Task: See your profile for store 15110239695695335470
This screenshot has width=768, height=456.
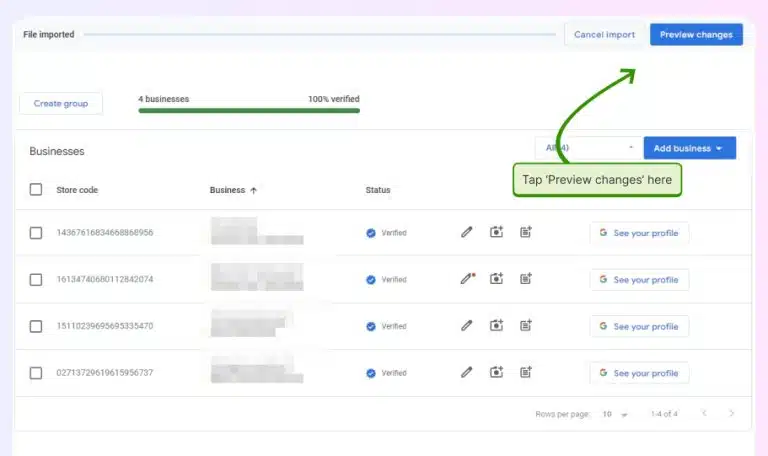Action: pyautogui.click(x=639, y=326)
